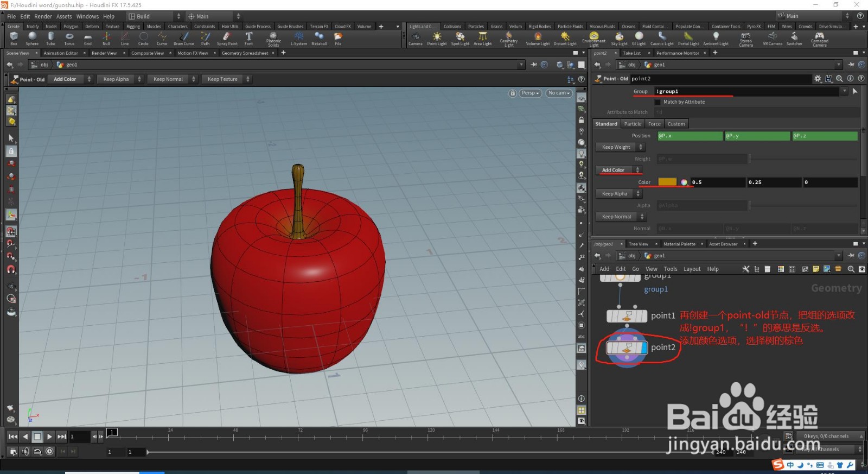The width and height of the screenshot is (868, 474).
Task: Switch to the Particle tab
Action: (x=633, y=124)
